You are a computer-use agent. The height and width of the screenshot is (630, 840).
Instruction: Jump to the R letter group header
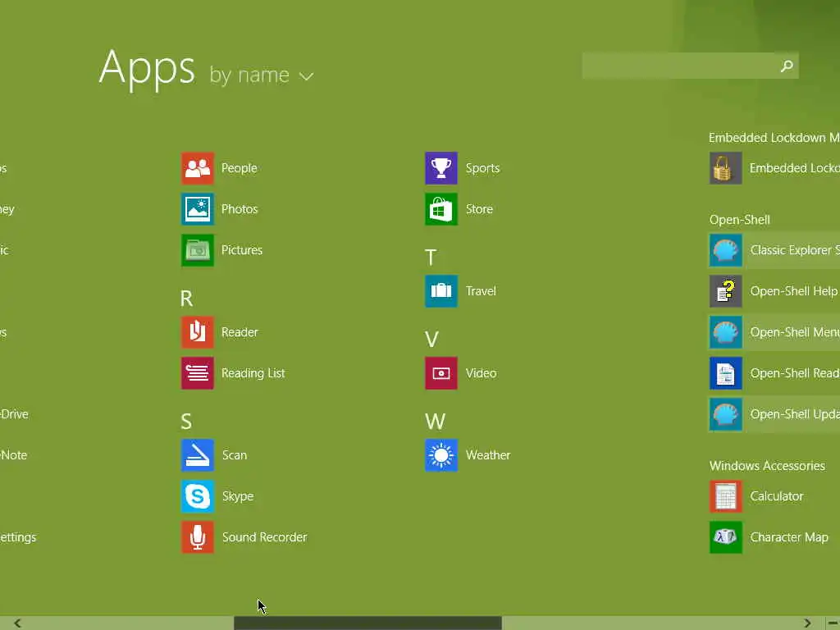(186, 299)
